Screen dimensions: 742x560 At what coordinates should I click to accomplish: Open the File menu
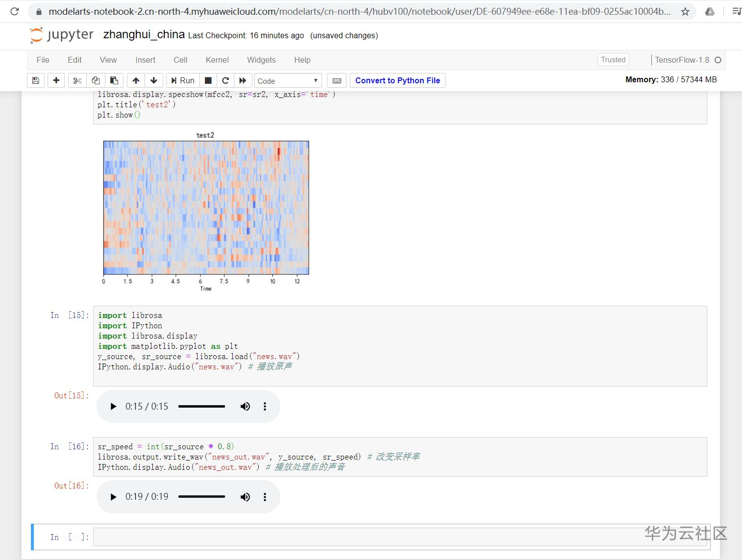coord(43,60)
